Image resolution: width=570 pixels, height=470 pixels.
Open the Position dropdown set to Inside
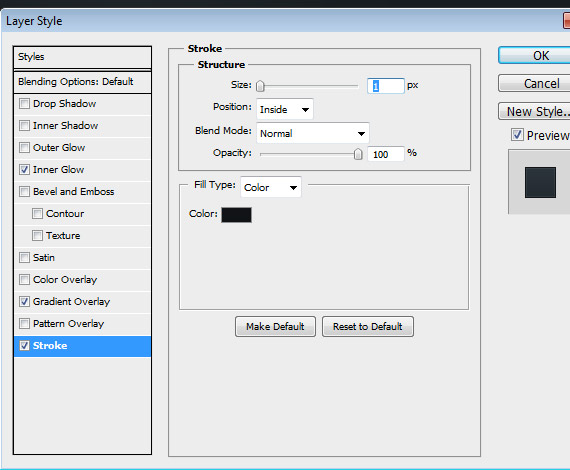click(x=285, y=109)
